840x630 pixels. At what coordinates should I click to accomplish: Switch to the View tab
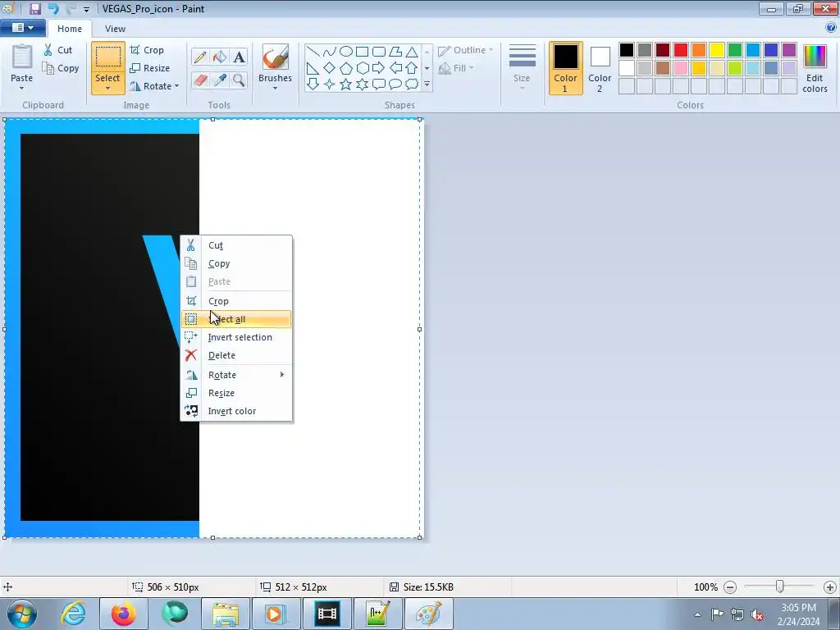115,29
